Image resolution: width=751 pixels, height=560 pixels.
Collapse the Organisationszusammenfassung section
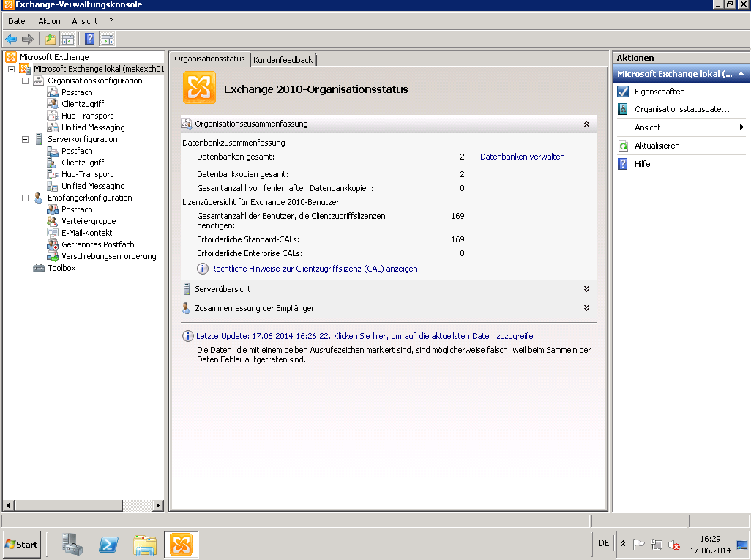point(586,124)
